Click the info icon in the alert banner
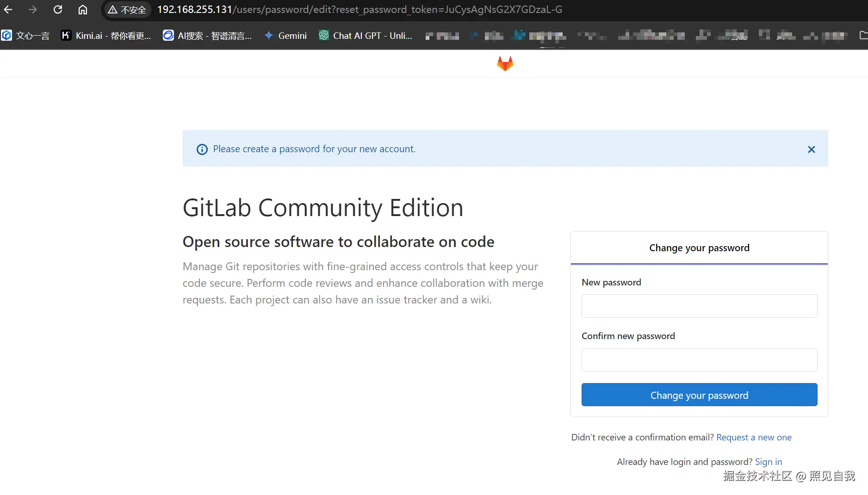Viewport: 868px width, 495px height. [202, 149]
